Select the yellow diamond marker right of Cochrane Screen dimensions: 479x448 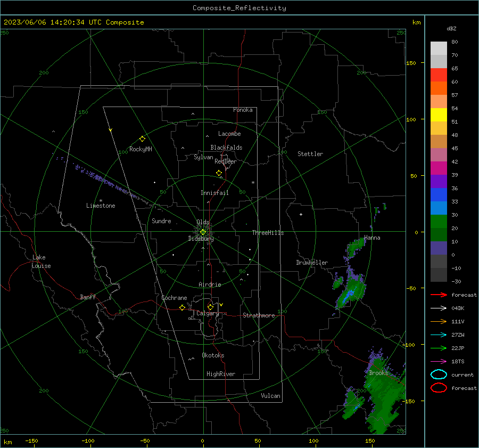(183, 307)
